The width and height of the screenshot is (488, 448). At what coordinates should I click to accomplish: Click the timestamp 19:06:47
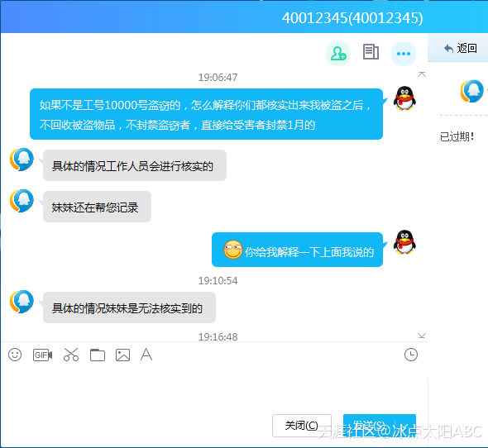218,78
